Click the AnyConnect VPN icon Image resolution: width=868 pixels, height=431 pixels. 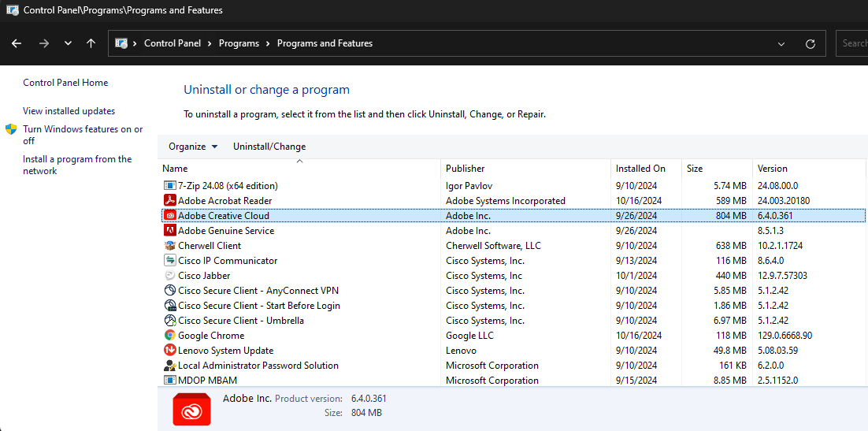tap(169, 290)
